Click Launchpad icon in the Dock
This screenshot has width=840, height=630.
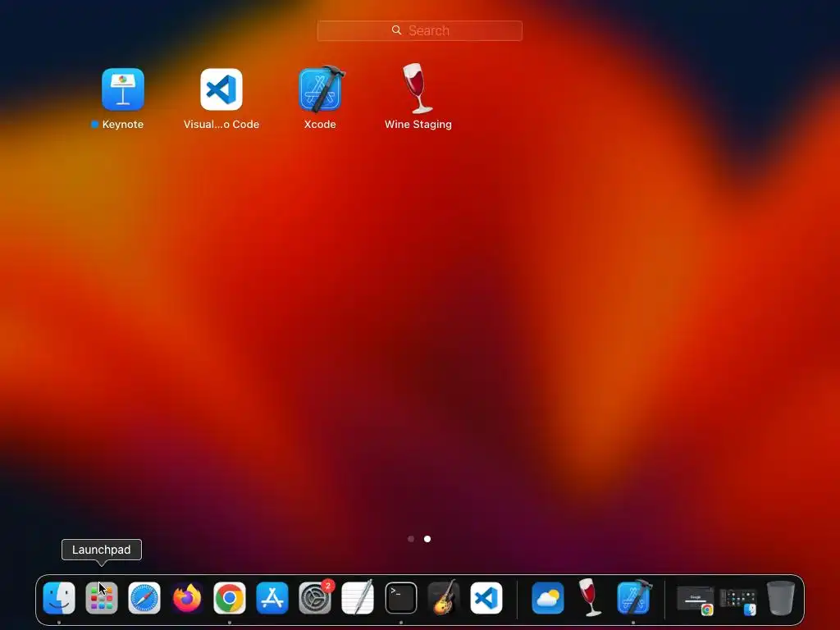101,598
